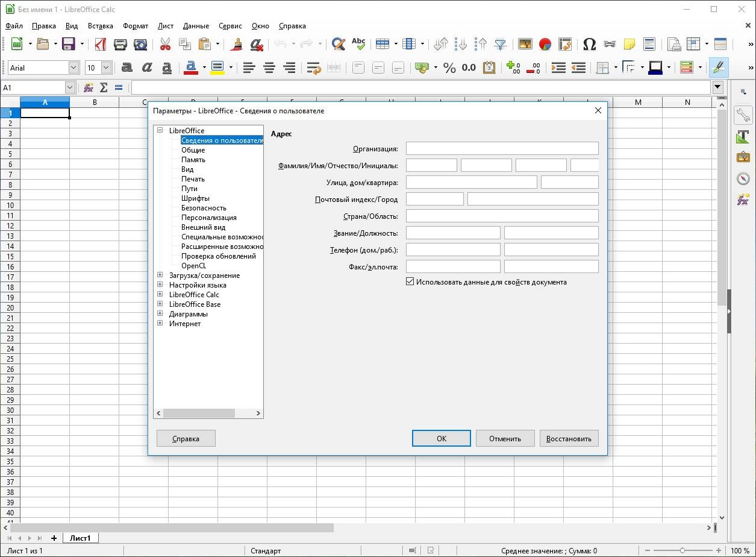
Task: Expand Диаграммы tree node
Action: tap(160, 313)
